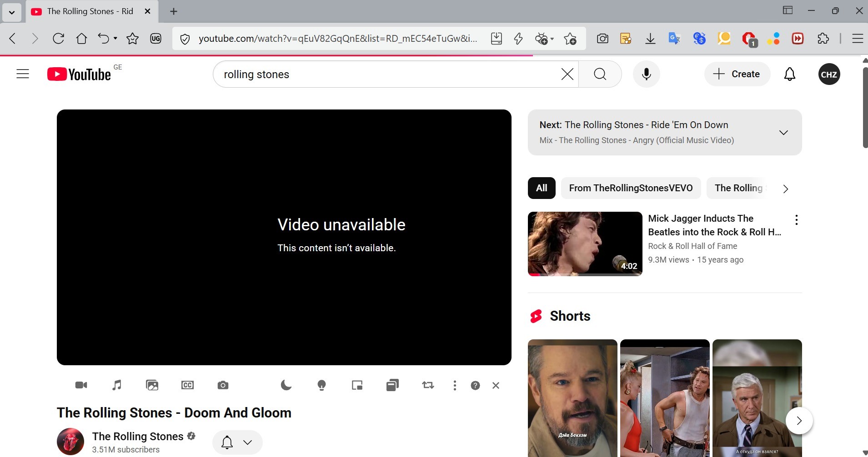Image resolution: width=868 pixels, height=457 pixels.
Task: Select the All filter chip
Action: click(541, 188)
